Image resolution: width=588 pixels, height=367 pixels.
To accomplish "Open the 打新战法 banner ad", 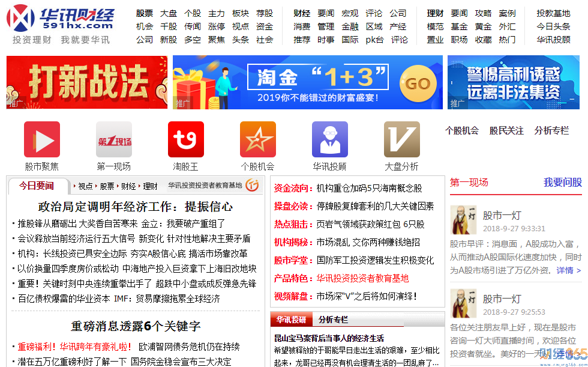I will point(87,82).
